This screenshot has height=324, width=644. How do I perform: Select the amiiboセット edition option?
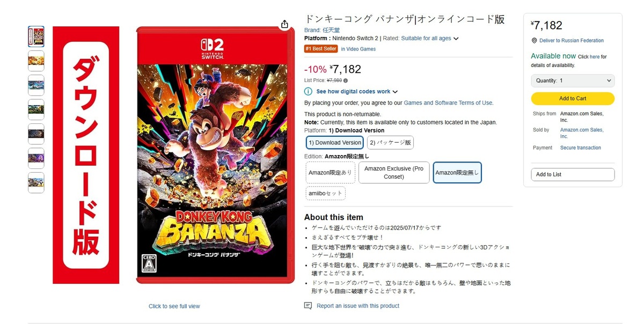[x=325, y=193]
